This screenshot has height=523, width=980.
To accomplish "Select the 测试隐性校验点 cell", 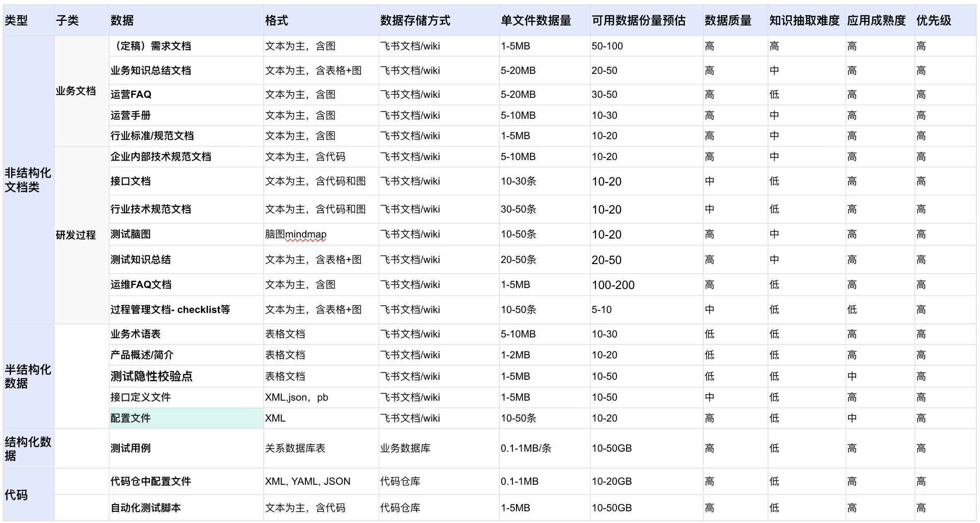I will pyautogui.click(x=151, y=376).
